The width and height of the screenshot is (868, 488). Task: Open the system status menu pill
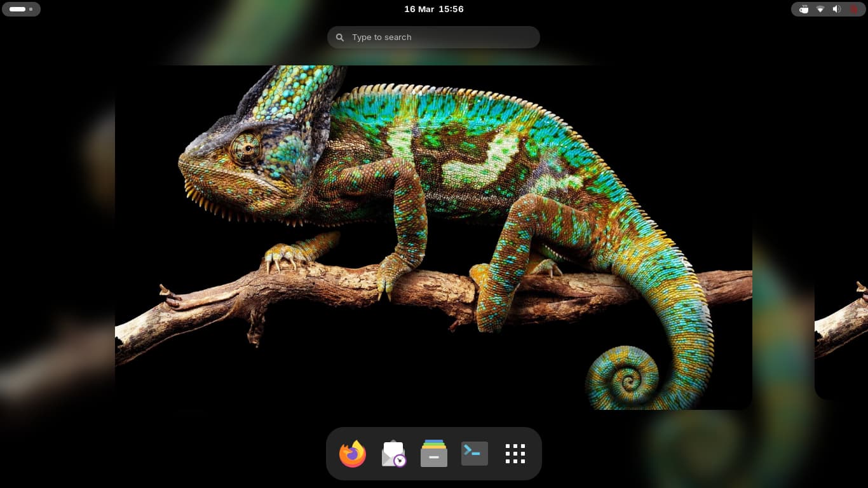[x=829, y=9]
